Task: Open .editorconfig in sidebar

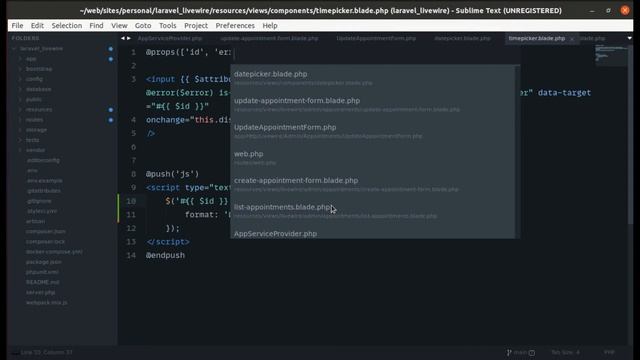Action: point(43,160)
